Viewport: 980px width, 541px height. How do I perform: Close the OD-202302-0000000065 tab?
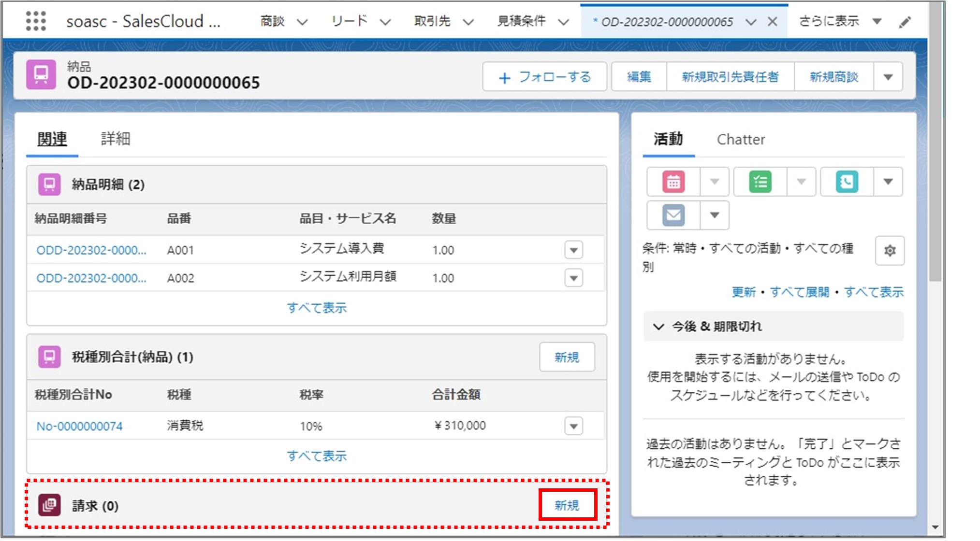point(773,22)
